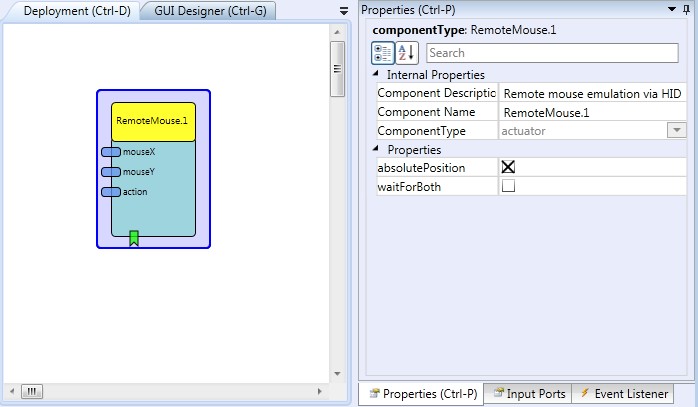Select the Properties bottom tab

422,394
